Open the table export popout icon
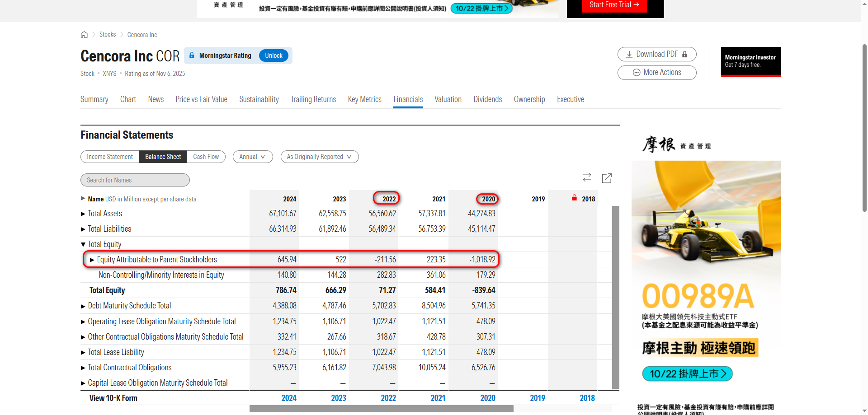Viewport: 868px width, 415px height. coord(607,178)
